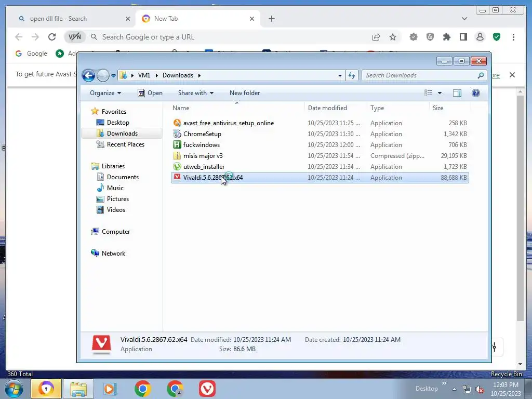Close the 'open dll file - Search' tab
This screenshot has width=532, height=399.
(x=128, y=19)
